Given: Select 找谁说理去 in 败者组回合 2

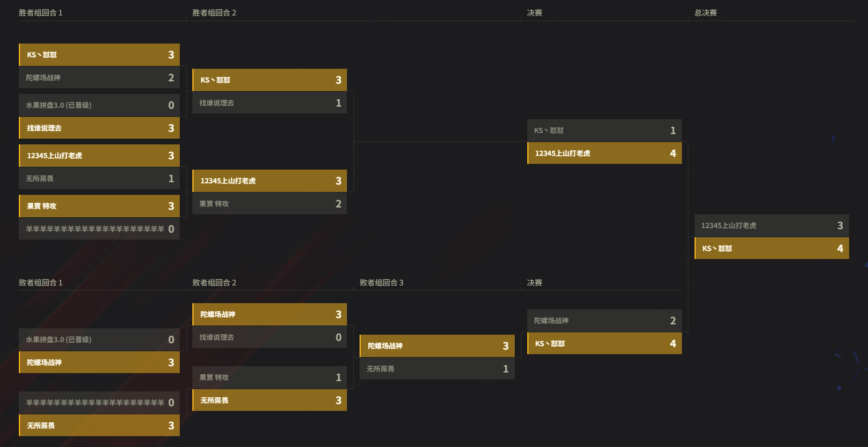Looking at the screenshot, I should tap(270, 337).
